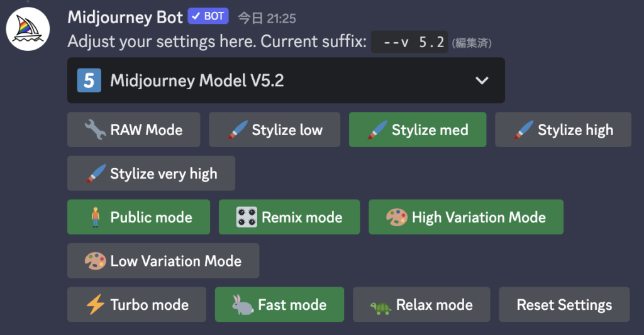The width and height of the screenshot is (644, 335).
Task: Click the rabbit icon on Fast mode
Action: point(243,305)
